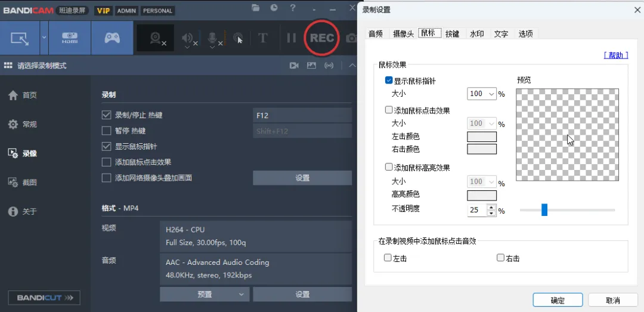The width and height of the screenshot is (644, 312).
Task: Open the scheduled recording clock icon
Action: pyautogui.click(x=274, y=7)
